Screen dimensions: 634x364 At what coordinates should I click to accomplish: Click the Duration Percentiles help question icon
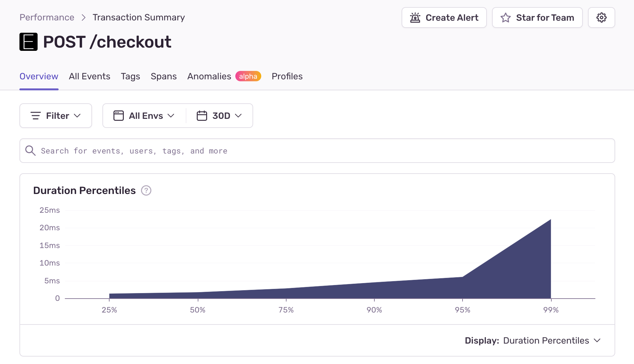[146, 190]
